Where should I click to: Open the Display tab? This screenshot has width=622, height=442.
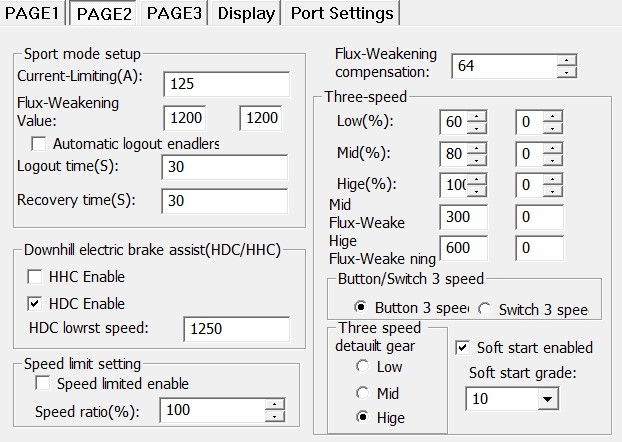(x=246, y=14)
